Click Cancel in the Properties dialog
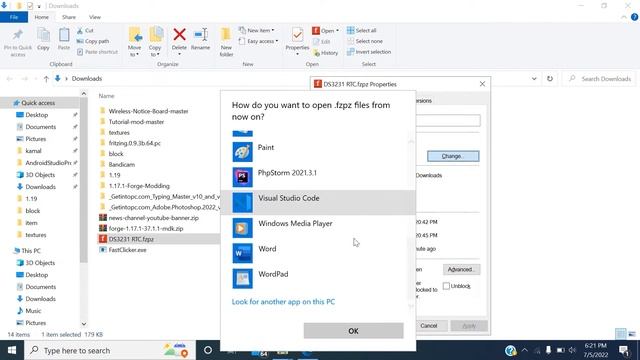640x360 pixels. [429, 326]
